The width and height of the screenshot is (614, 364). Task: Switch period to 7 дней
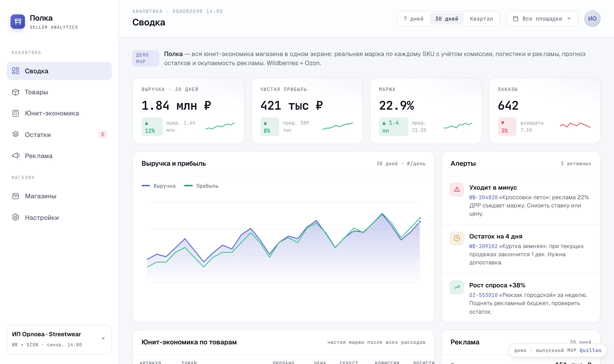point(413,19)
